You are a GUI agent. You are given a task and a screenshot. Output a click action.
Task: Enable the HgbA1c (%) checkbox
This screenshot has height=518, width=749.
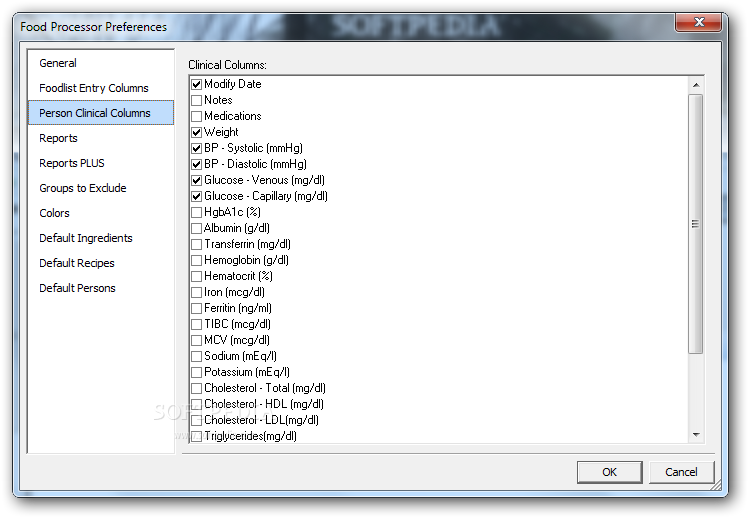tap(196, 213)
